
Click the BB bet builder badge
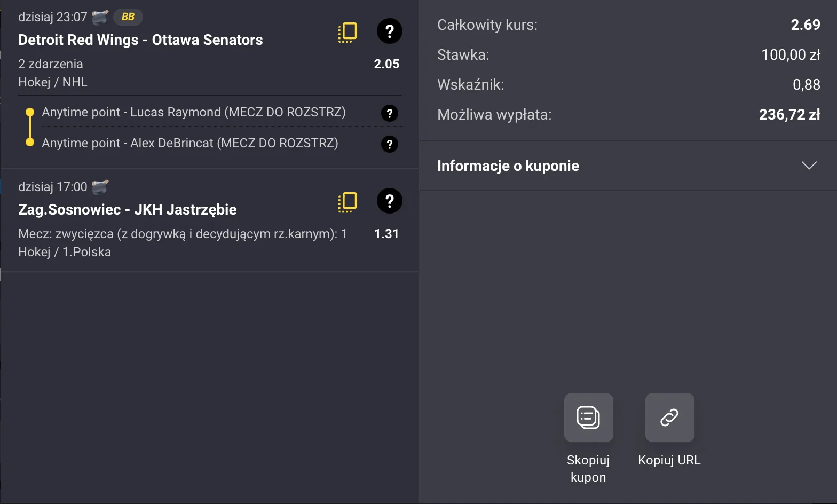click(x=128, y=17)
